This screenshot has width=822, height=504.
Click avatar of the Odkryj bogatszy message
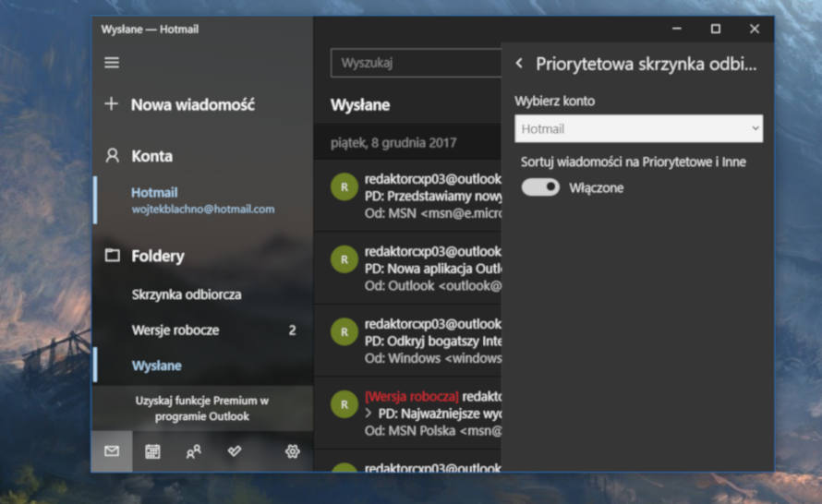click(x=345, y=332)
